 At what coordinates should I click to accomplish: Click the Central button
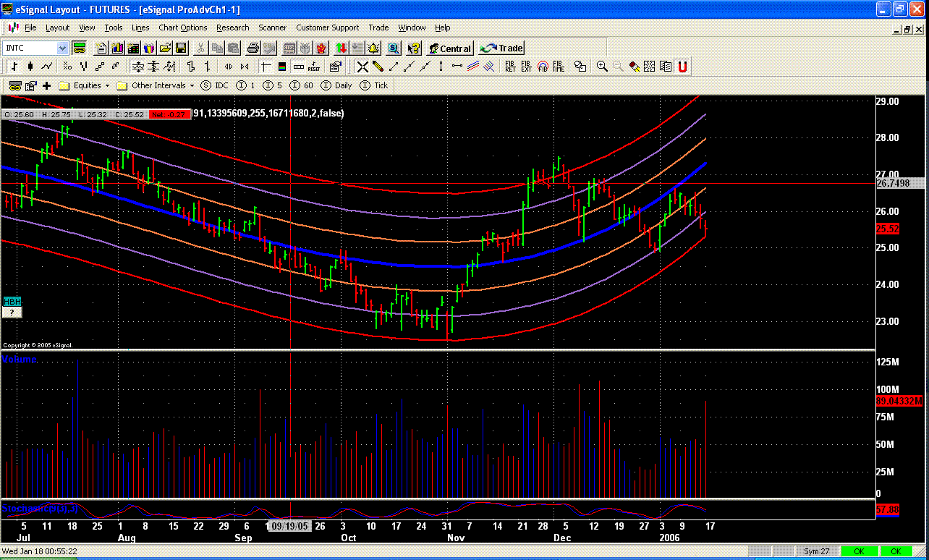tap(450, 48)
